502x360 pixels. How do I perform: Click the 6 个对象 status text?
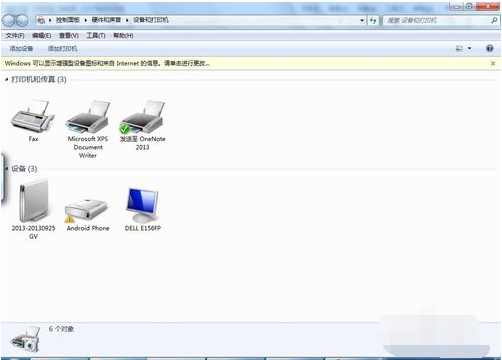(x=61, y=329)
